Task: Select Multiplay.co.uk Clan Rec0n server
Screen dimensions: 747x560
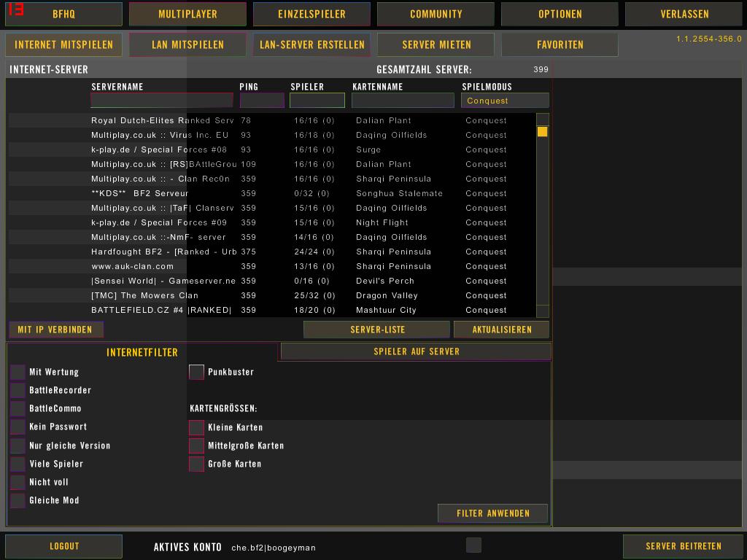Action: [271, 179]
